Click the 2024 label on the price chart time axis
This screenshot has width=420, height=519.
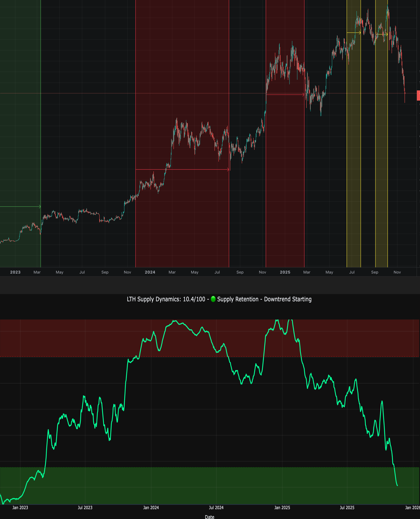point(150,272)
